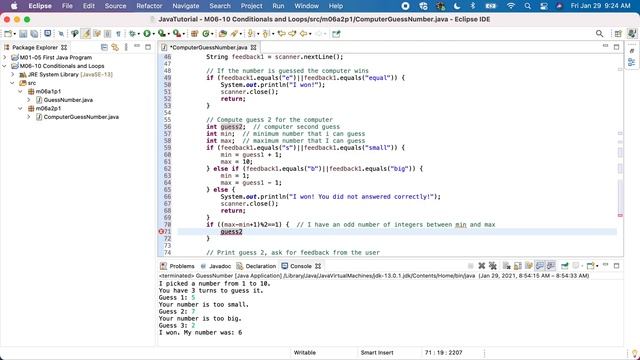Click the macOS Control Center menu bar icon
640x360 pixels.
544,6
